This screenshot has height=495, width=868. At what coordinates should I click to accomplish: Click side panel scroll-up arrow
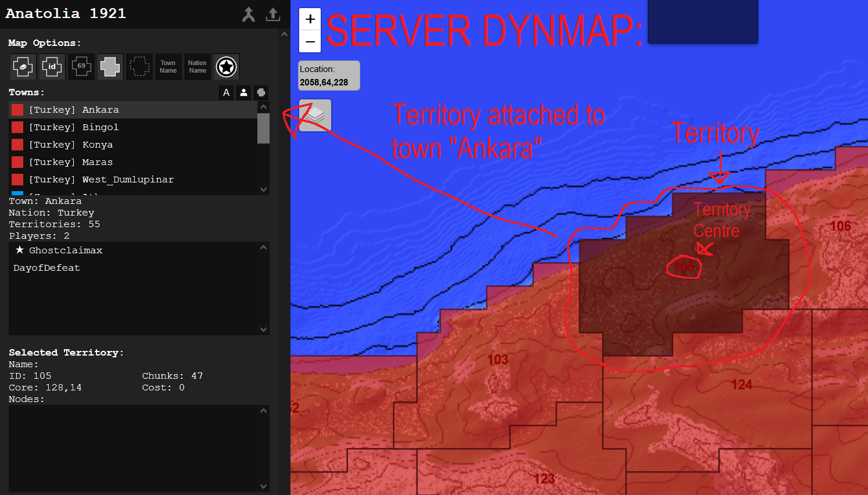(x=284, y=34)
